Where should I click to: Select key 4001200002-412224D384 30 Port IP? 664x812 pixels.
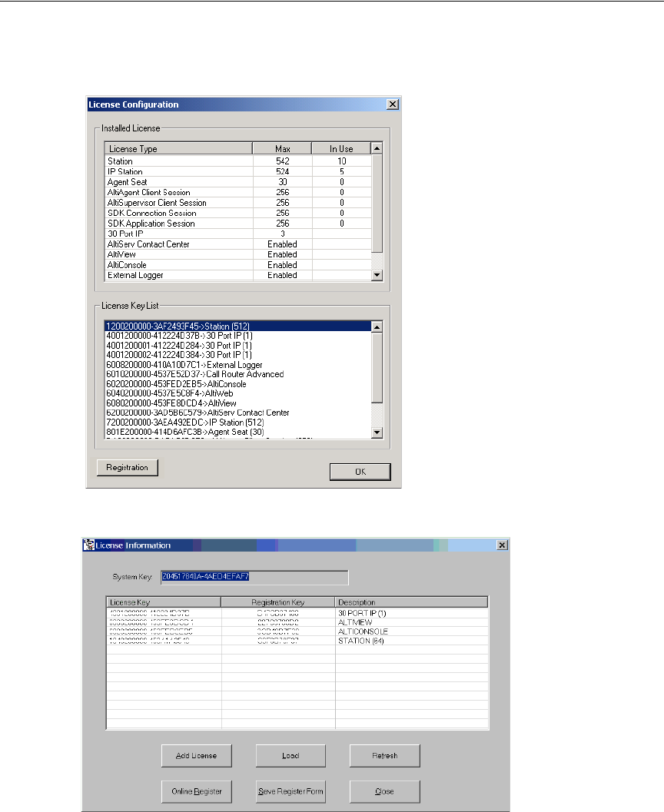(x=238, y=355)
